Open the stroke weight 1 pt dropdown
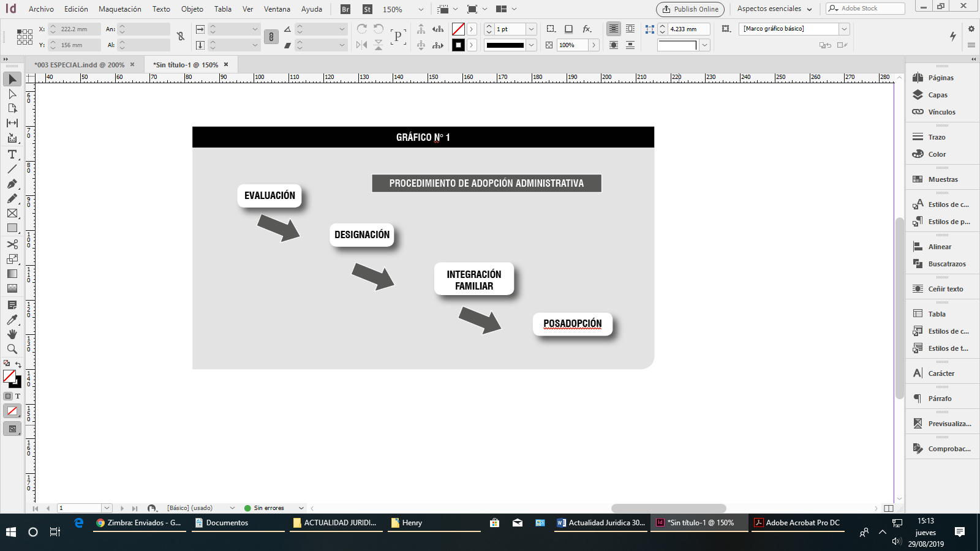The height and width of the screenshot is (551, 980). coord(532,29)
